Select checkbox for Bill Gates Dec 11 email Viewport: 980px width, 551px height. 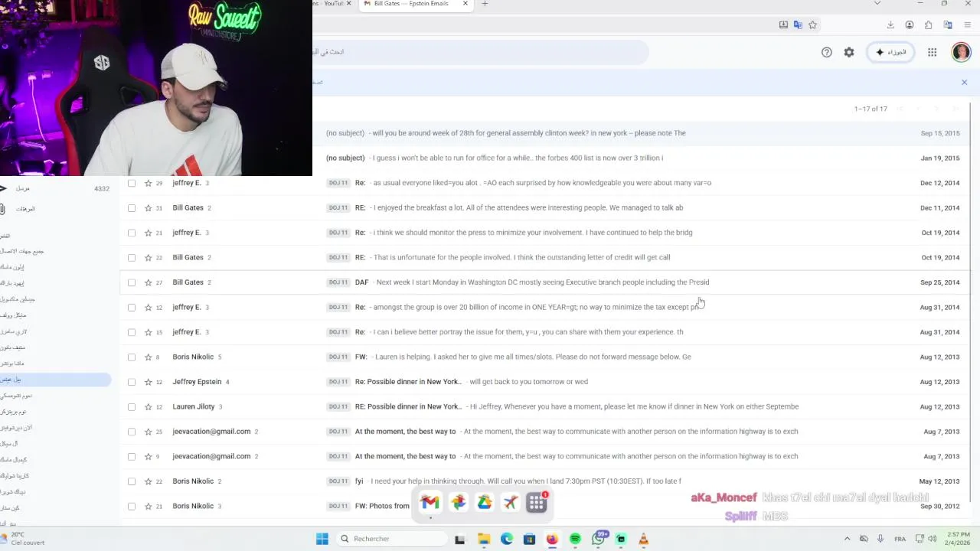click(132, 207)
